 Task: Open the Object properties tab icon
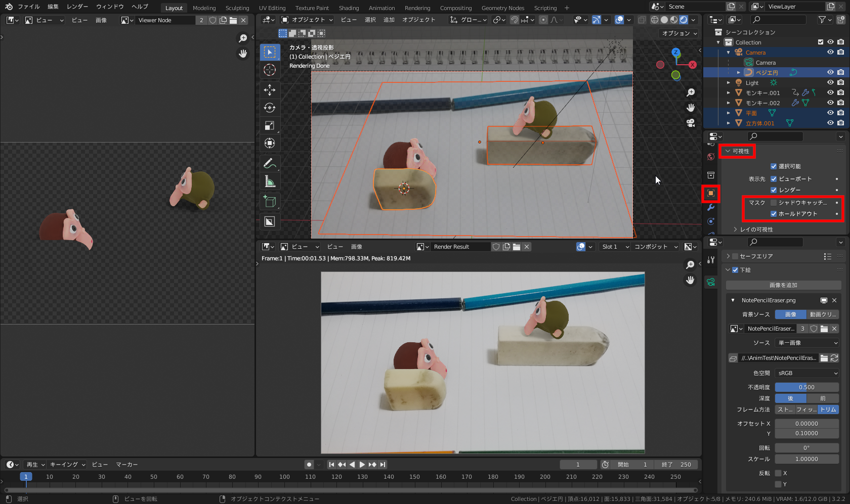(711, 193)
